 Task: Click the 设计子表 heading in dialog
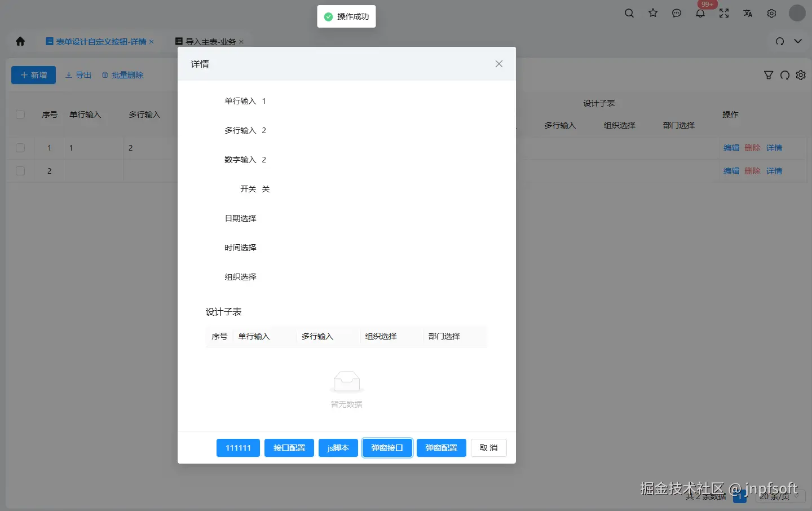[223, 312]
